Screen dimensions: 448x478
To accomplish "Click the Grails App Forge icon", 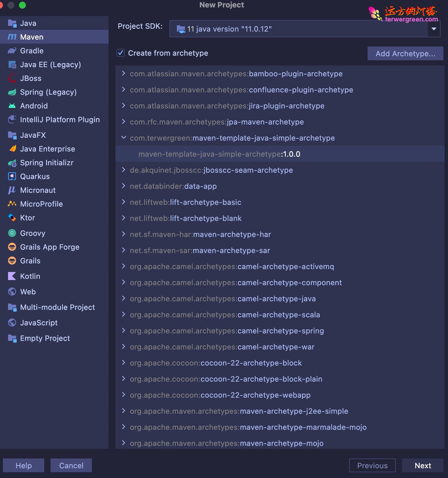I will coord(12,247).
